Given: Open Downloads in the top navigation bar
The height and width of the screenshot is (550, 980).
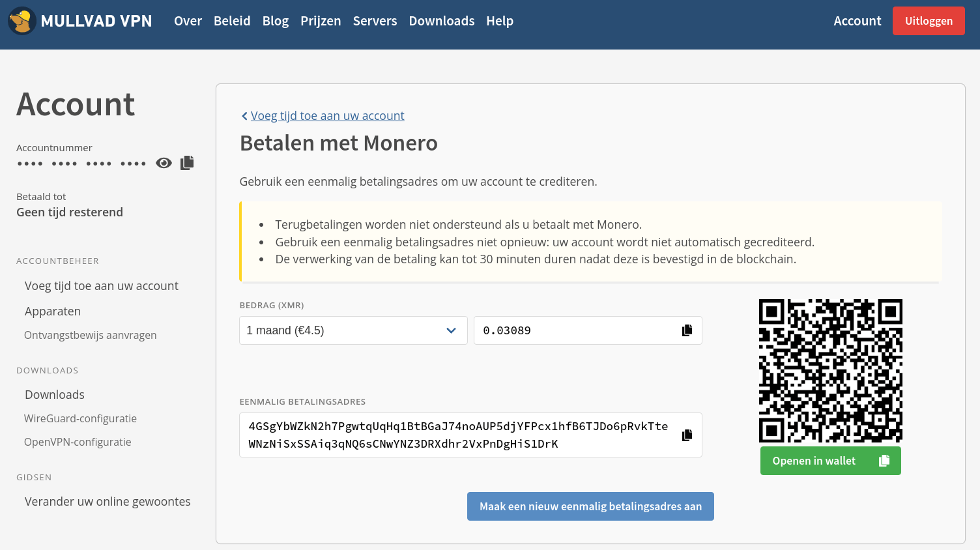Looking at the screenshot, I should [442, 21].
